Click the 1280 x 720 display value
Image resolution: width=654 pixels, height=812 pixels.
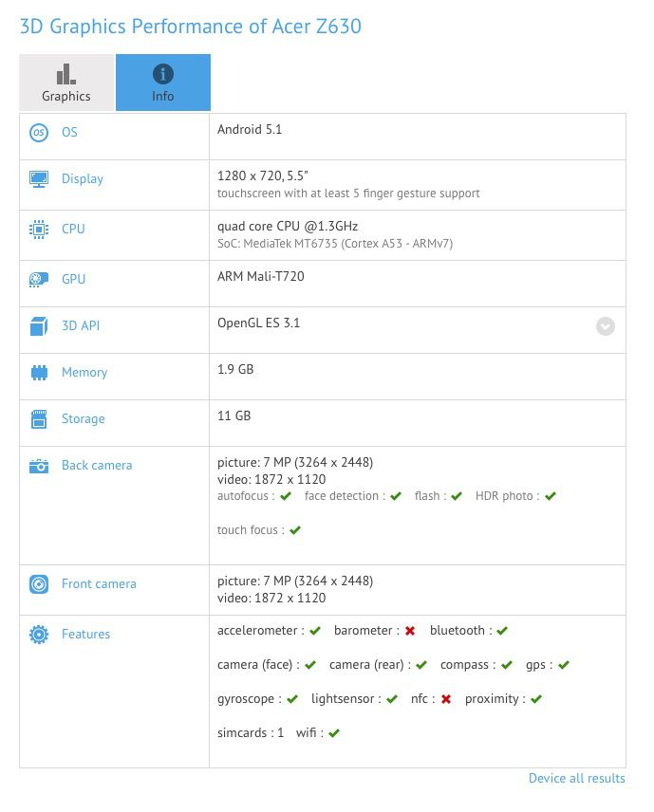click(x=263, y=176)
